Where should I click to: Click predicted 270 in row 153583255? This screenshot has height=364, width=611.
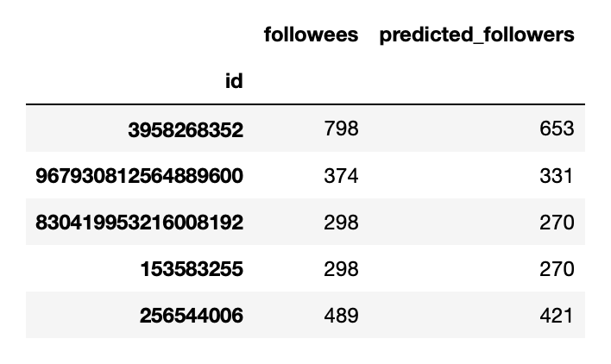[557, 269]
